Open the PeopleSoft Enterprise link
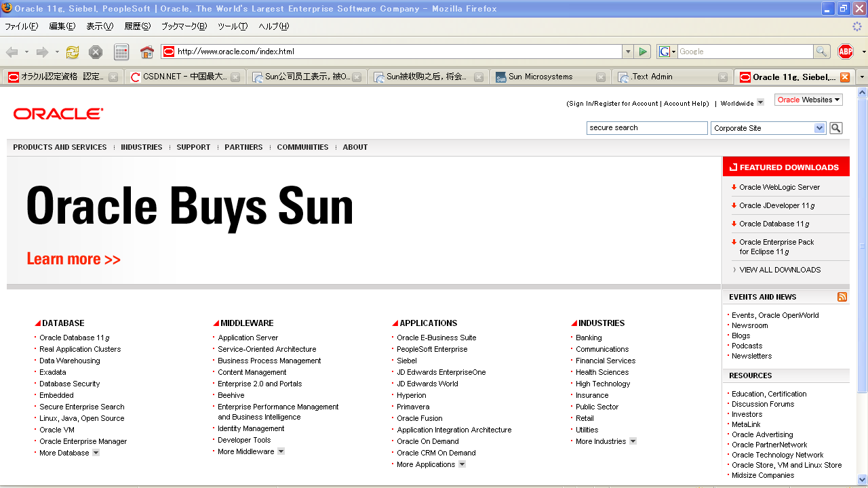The height and width of the screenshot is (488, 868). pyautogui.click(x=432, y=349)
